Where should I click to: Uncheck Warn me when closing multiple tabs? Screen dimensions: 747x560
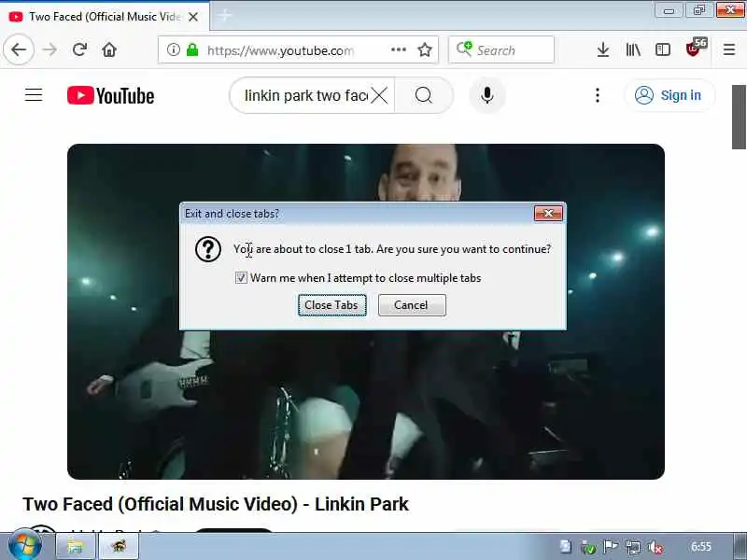241,277
